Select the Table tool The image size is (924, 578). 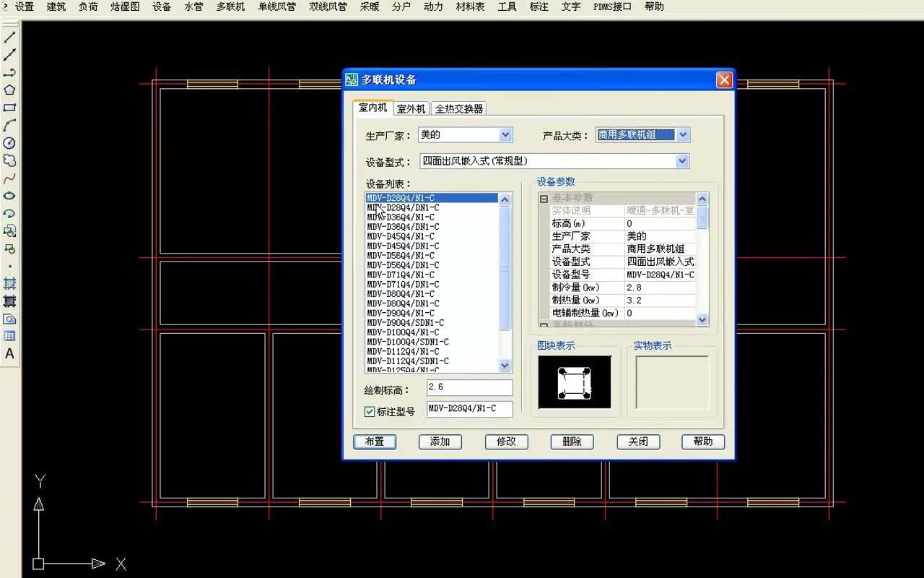tap(9, 336)
